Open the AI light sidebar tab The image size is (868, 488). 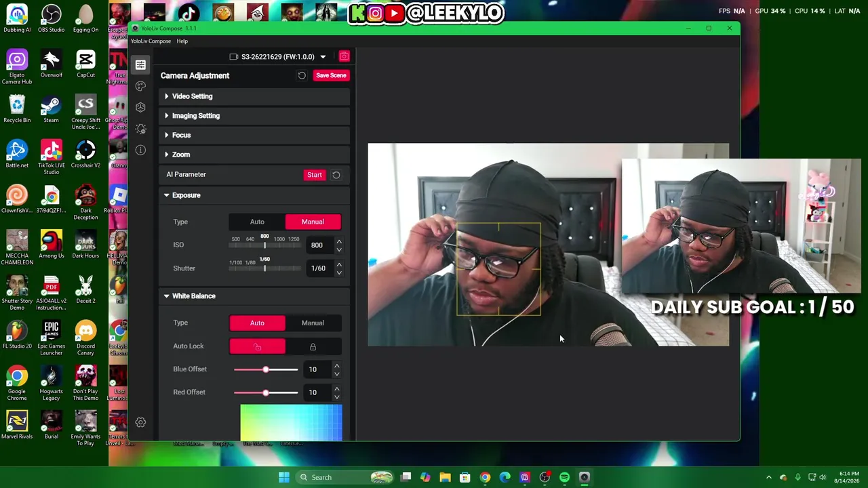point(140,129)
